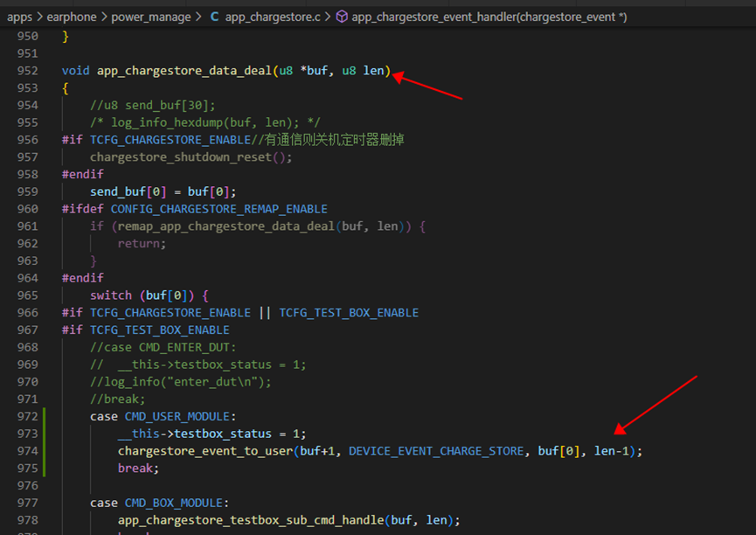The height and width of the screenshot is (535, 756).
Task: Click the log_info_hexdump comment on line 955
Action: click(x=205, y=122)
